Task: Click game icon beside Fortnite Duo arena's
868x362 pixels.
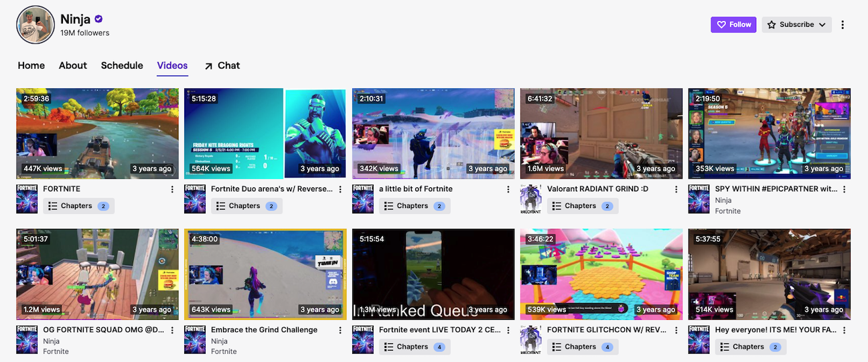Action: coord(195,199)
